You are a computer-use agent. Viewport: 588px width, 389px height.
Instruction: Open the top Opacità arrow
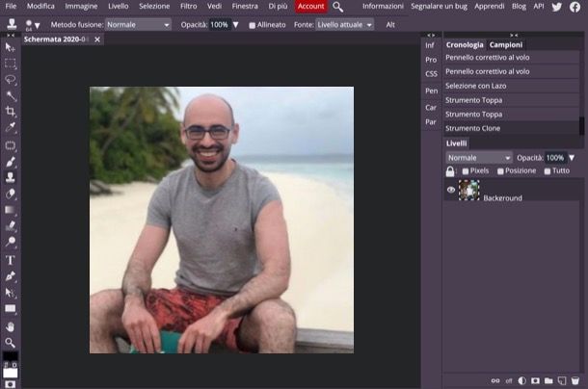[x=235, y=25]
